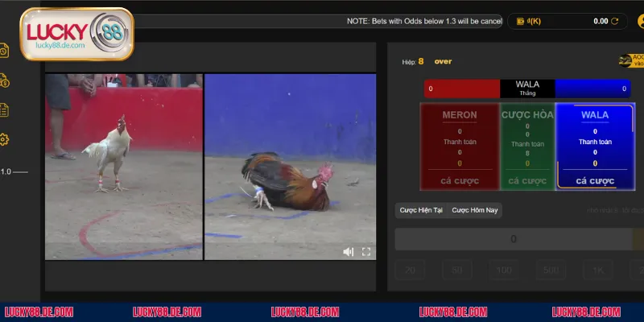Open the settings gear in sidebar
Image resolution: width=644 pixels, height=322 pixels.
point(5,139)
